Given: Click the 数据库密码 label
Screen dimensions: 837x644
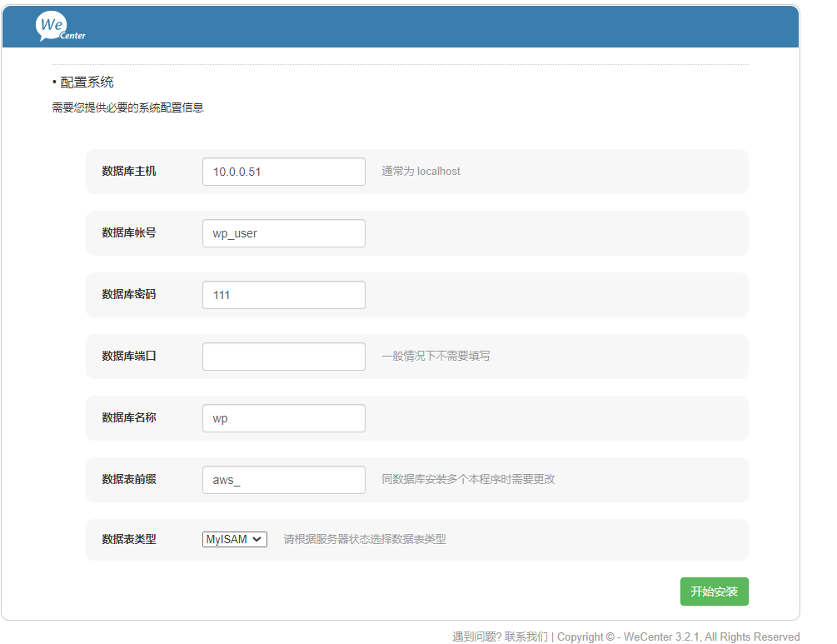Looking at the screenshot, I should pyautogui.click(x=128, y=294).
